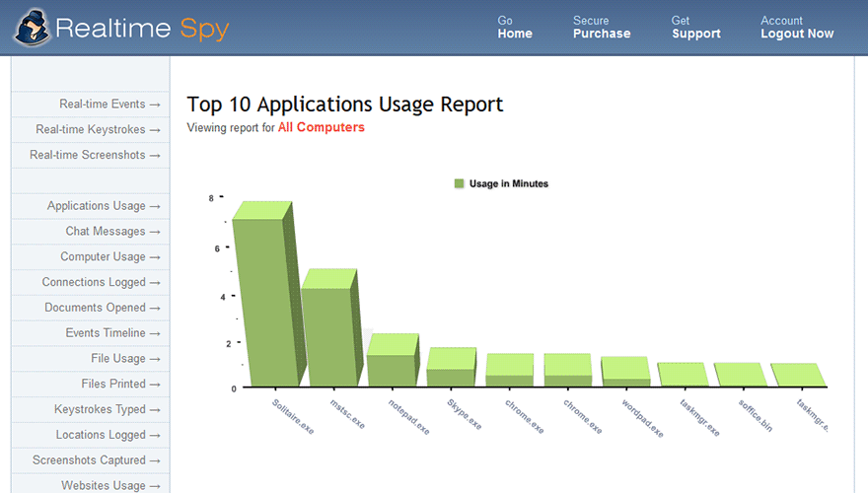Screen dimensions: 868x493
Task: Click the wordpad.exe axis label
Action: pos(642,418)
